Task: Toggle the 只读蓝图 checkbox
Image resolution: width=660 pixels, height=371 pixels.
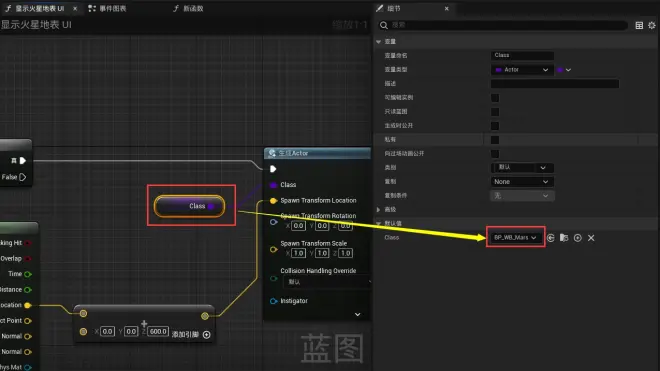Action: point(495,112)
